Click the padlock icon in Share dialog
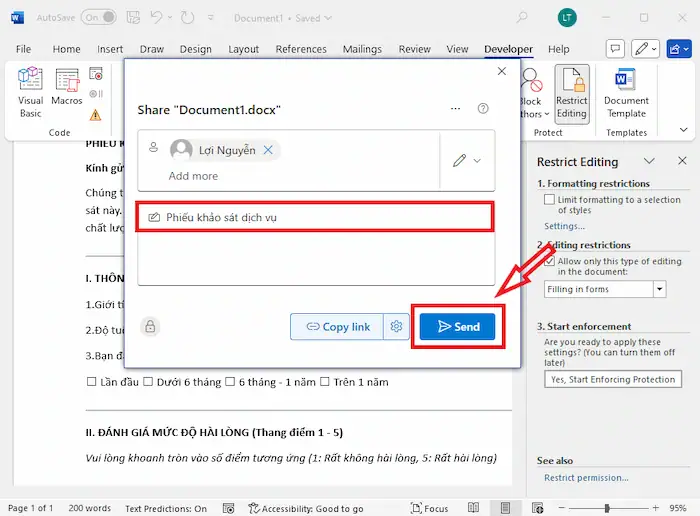The image size is (700, 516). (150, 326)
